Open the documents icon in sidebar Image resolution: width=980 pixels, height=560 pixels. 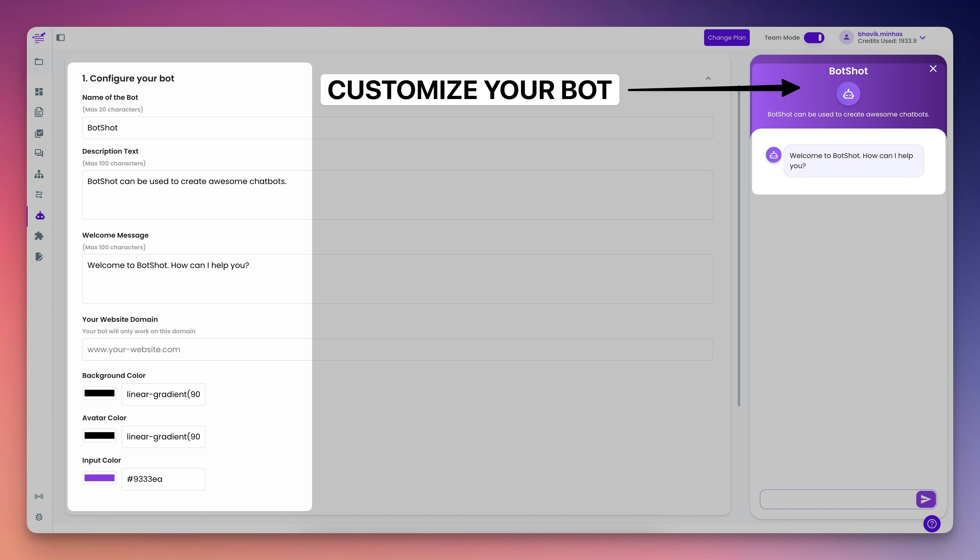pos(39,112)
